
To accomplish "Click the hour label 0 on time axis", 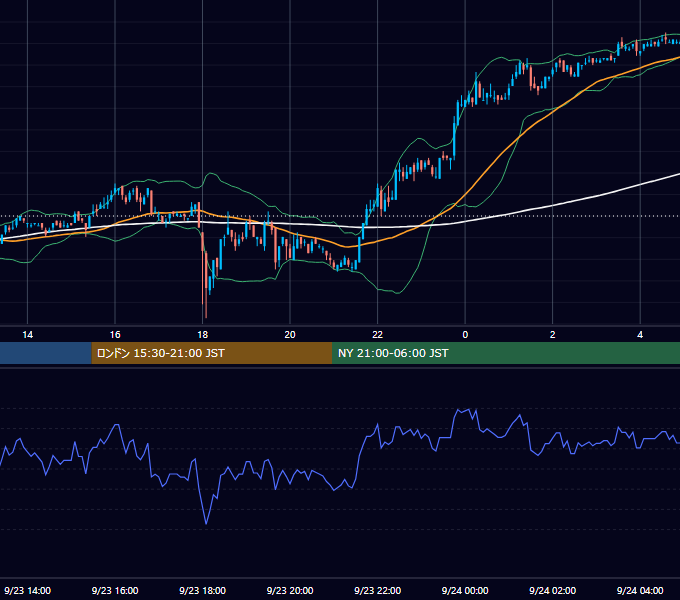I will click(465, 335).
